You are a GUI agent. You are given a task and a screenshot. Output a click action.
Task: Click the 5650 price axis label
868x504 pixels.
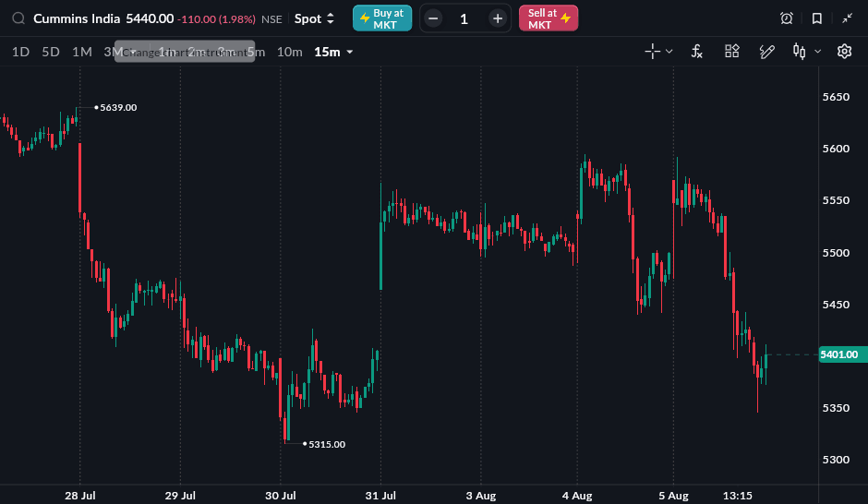(836, 97)
